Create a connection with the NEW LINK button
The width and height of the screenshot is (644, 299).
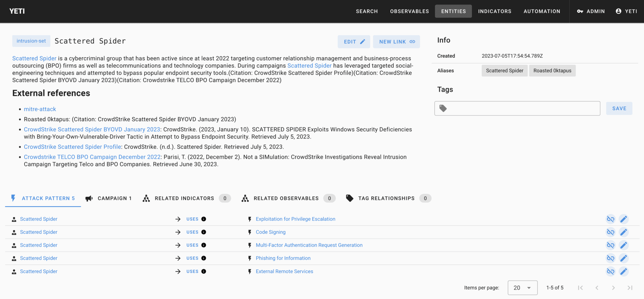(396, 42)
